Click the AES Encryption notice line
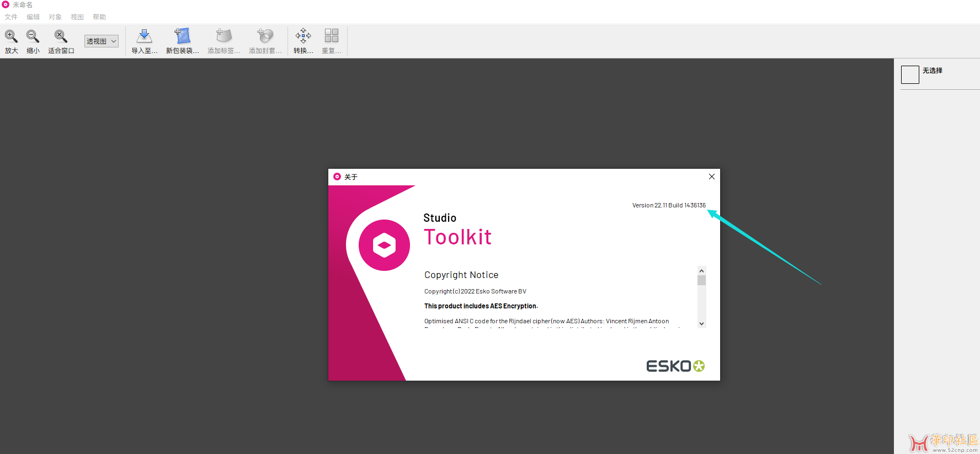The width and height of the screenshot is (980, 454). (x=481, y=306)
